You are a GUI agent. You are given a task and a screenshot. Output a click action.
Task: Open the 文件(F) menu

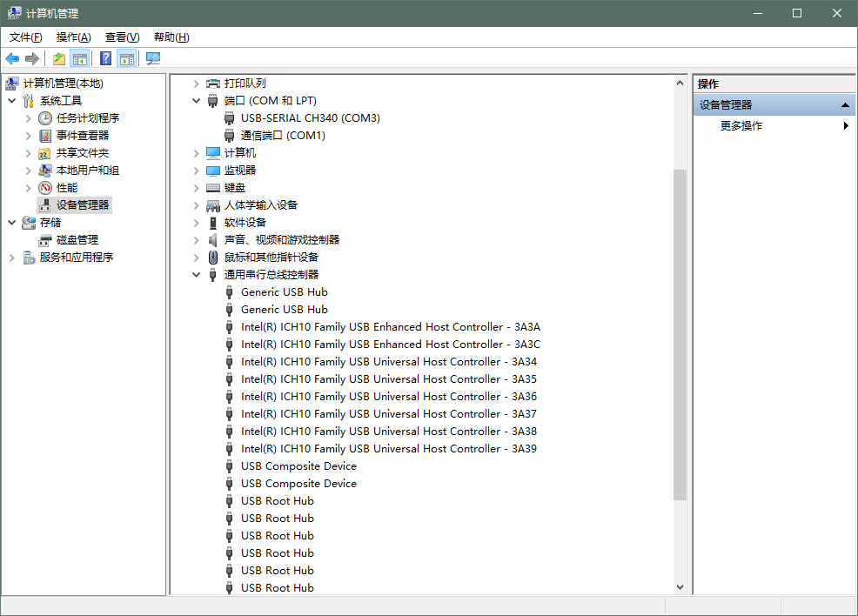tap(26, 37)
